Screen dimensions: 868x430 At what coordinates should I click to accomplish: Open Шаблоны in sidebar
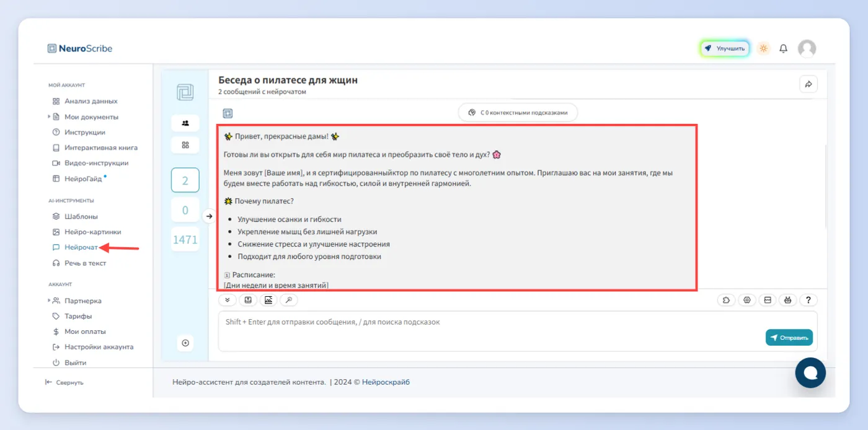point(75,216)
